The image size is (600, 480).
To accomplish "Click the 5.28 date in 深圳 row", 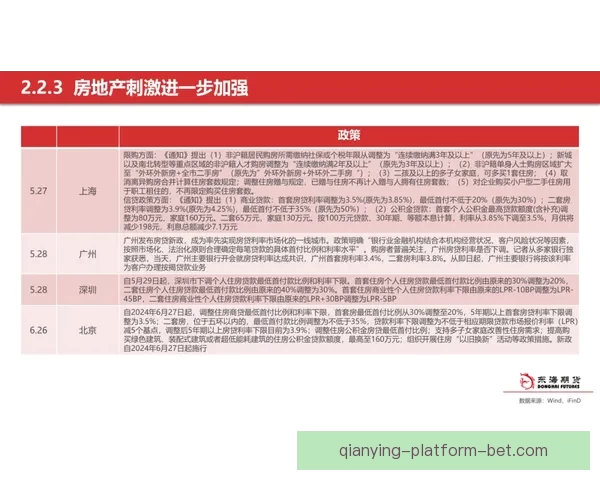I will click(39, 290).
